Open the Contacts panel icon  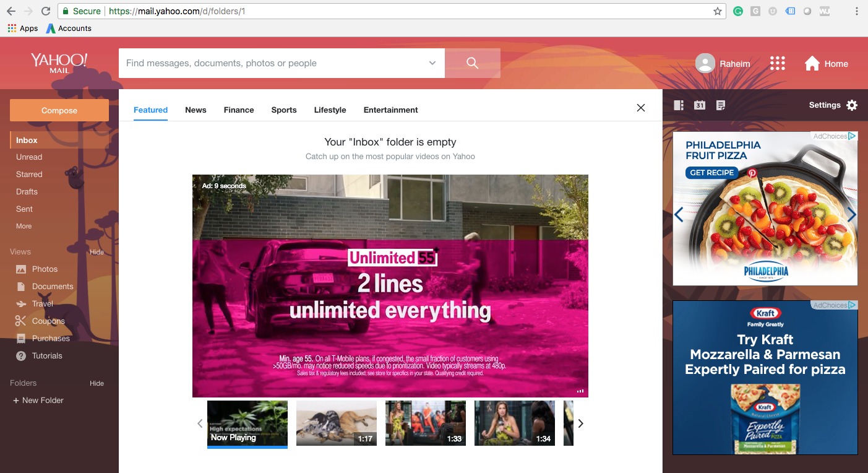tap(679, 105)
